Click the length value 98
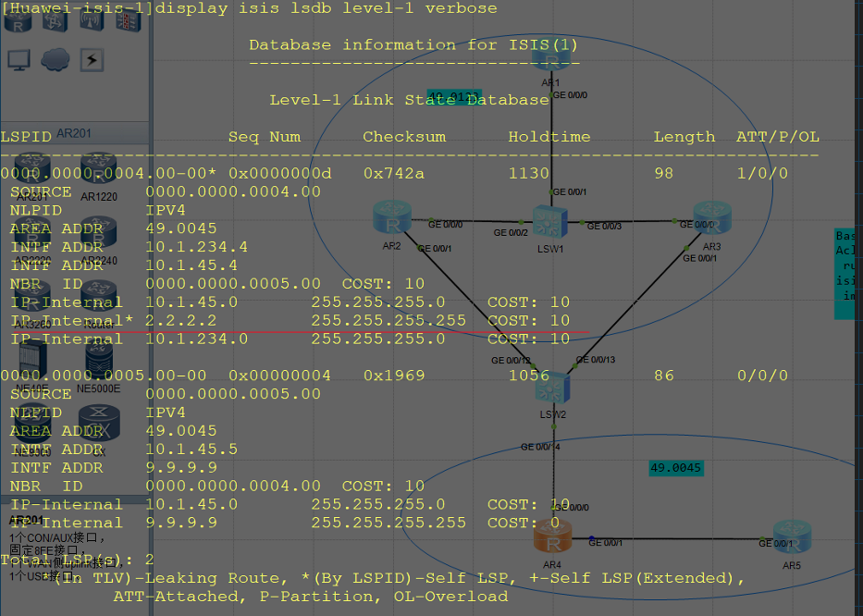Screen dimensions: 863x616 tap(664, 174)
